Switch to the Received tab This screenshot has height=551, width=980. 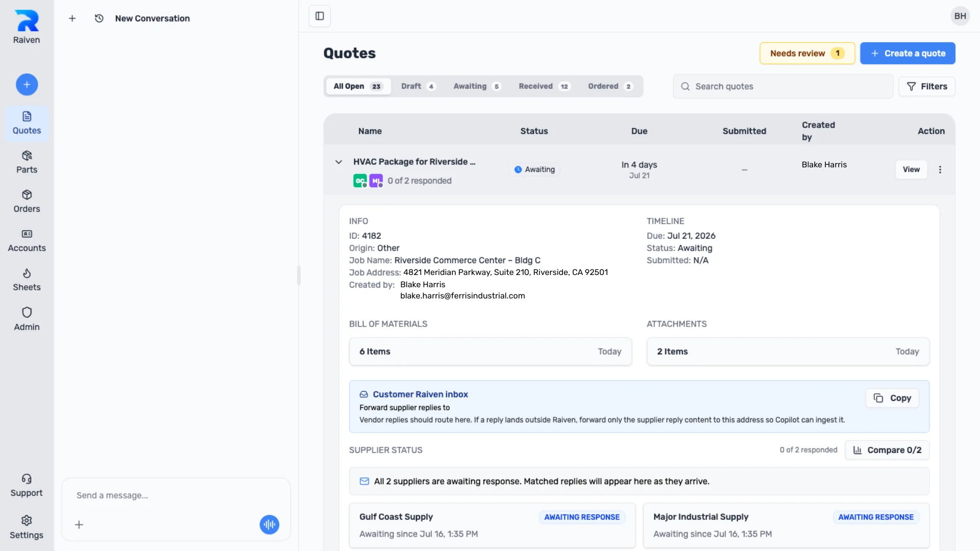point(544,86)
